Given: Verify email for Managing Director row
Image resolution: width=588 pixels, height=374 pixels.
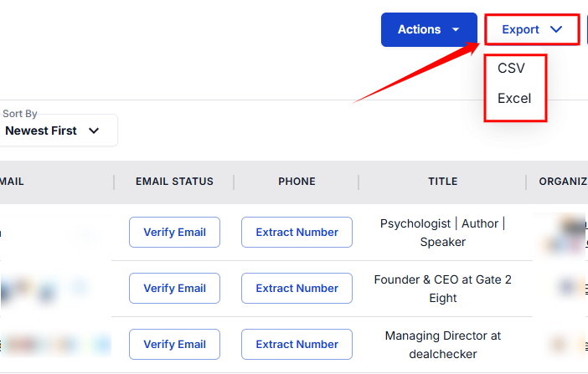Looking at the screenshot, I should pyautogui.click(x=174, y=344).
